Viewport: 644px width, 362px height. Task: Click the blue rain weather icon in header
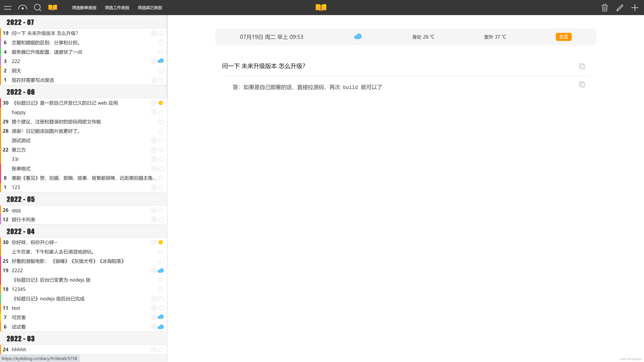(x=358, y=37)
